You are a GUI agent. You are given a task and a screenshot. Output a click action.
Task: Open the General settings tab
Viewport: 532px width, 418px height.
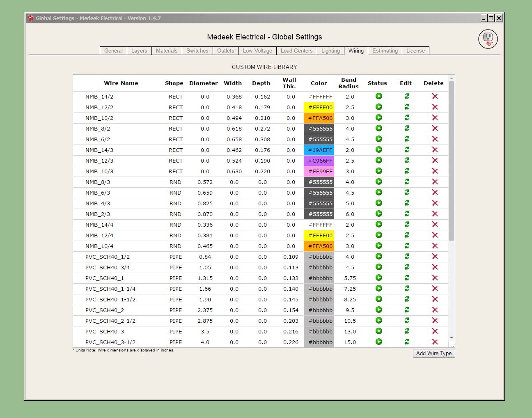click(x=113, y=51)
